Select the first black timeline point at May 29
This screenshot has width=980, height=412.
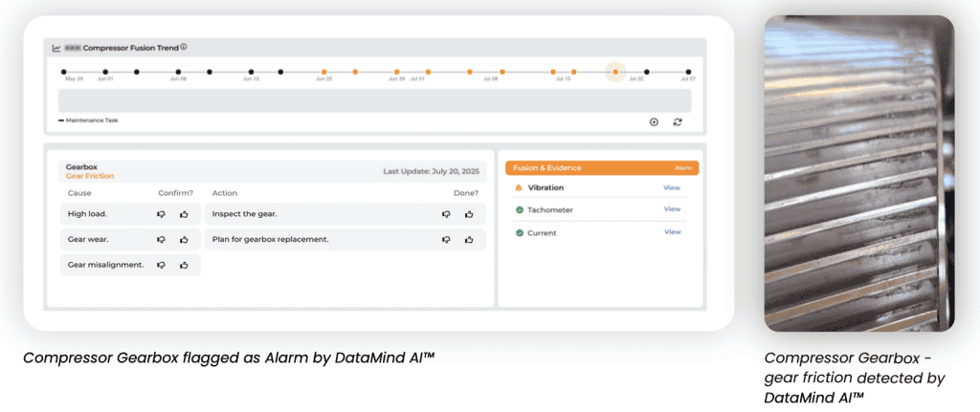point(64,72)
